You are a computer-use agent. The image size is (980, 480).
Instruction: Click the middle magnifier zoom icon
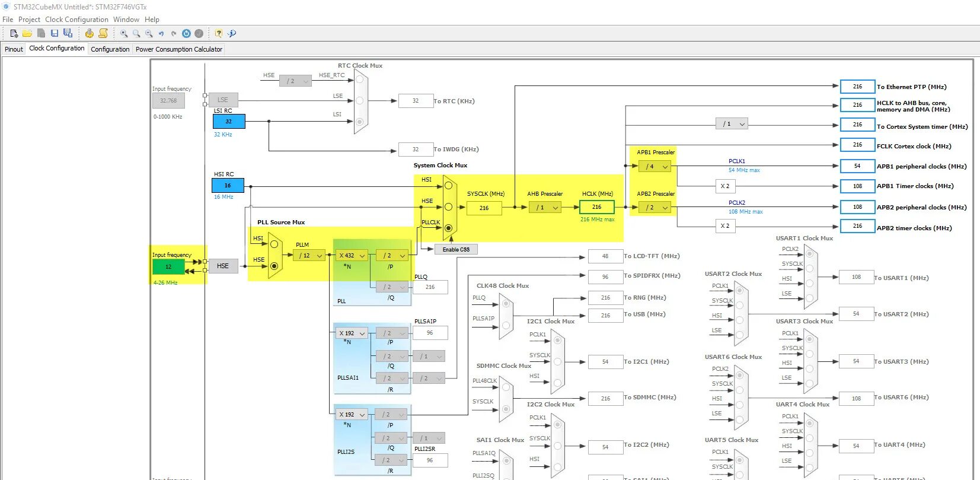(x=136, y=33)
